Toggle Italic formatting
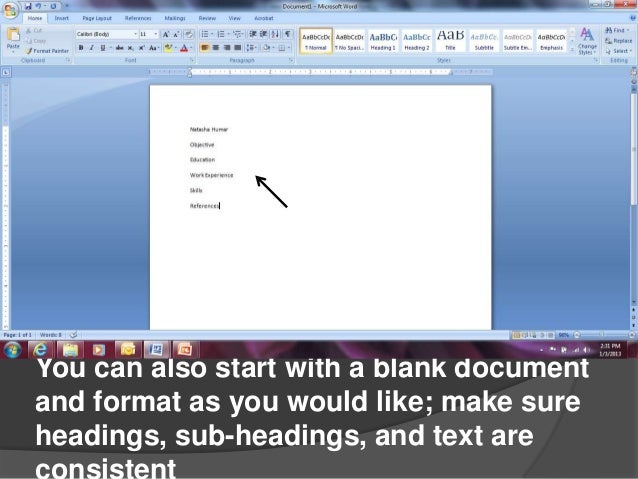 tap(92, 46)
